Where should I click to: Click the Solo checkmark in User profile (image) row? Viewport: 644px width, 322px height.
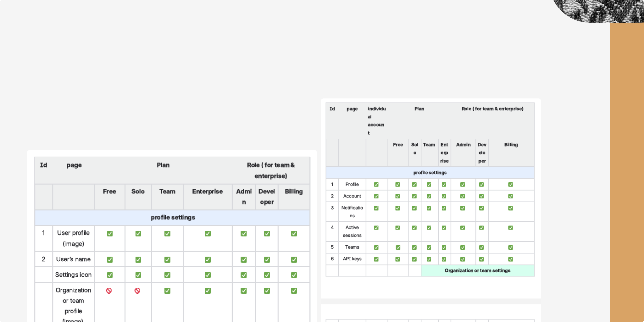click(138, 233)
